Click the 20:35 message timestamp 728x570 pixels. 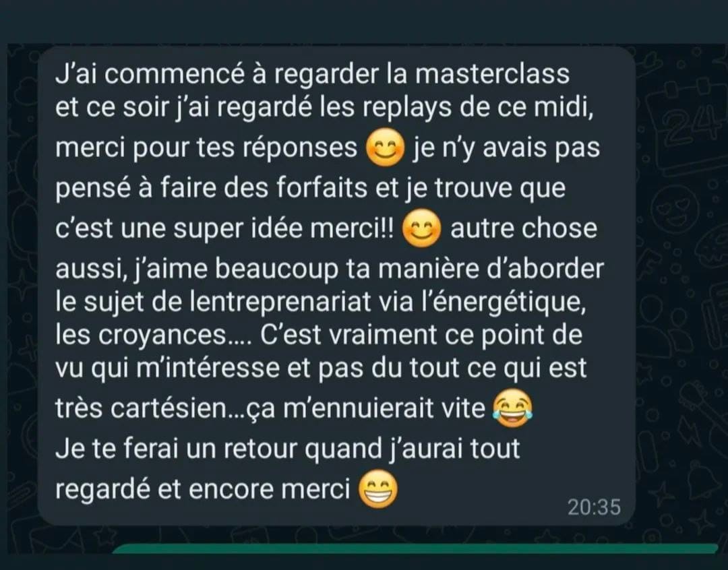(x=594, y=507)
